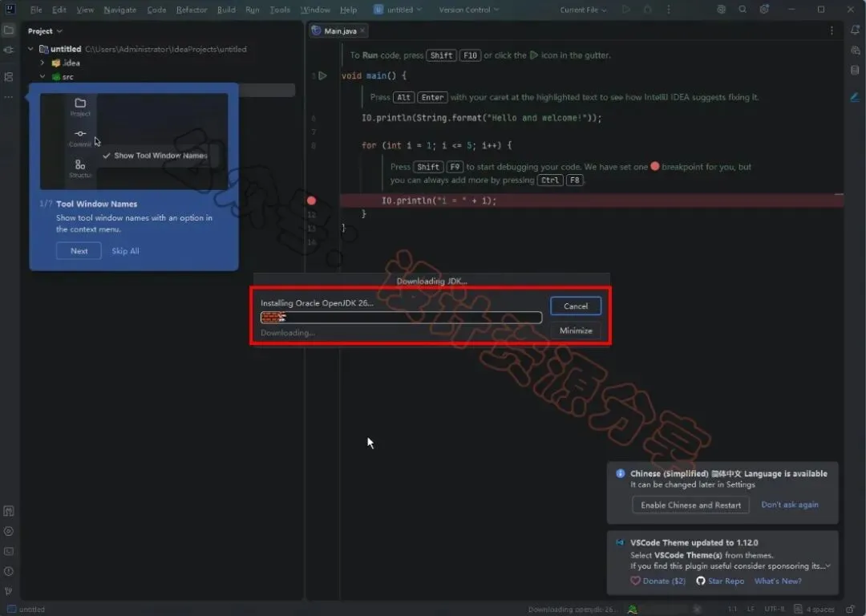
Task: Click Don't ask again link
Action: [x=789, y=505]
